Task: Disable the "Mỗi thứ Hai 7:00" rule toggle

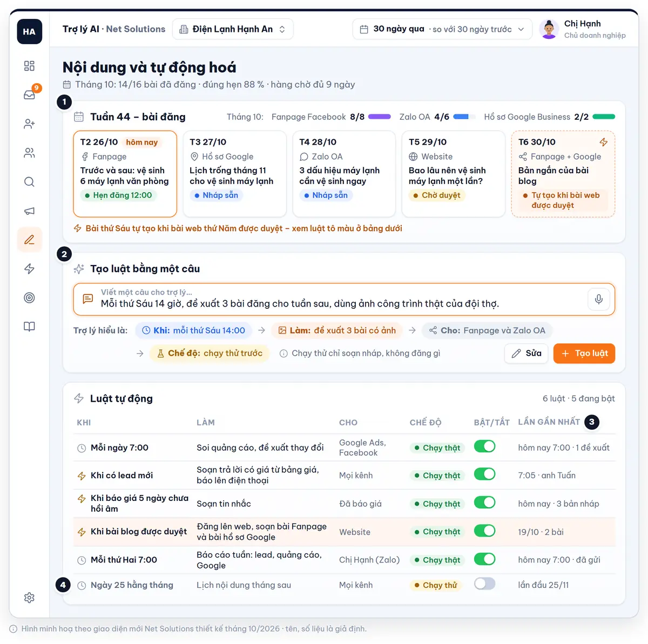Action: [x=484, y=559]
